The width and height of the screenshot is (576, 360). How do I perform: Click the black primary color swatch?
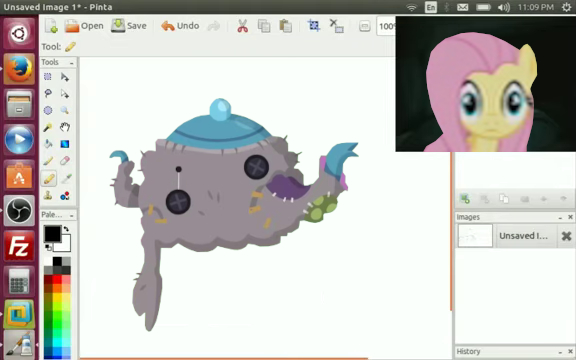click(x=52, y=234)
